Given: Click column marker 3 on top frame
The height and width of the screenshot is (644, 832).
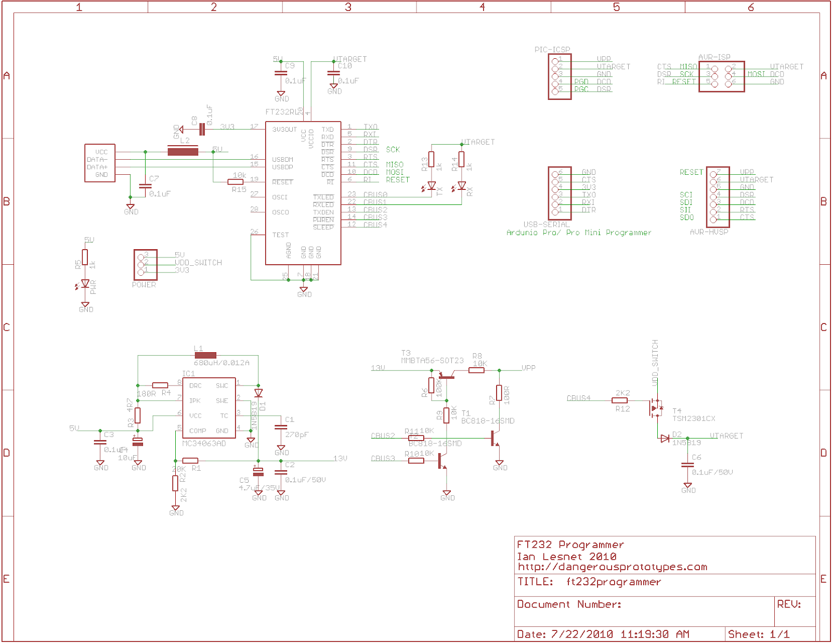Looking at the screenshot, I should (x=348, y=7).
